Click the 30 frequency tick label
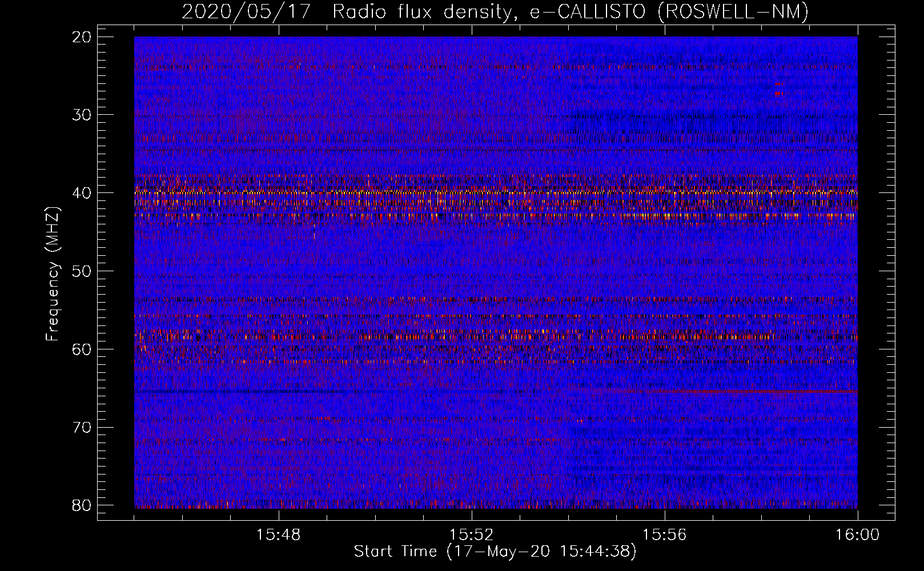 pyautogui.click(x=82, y=115)
